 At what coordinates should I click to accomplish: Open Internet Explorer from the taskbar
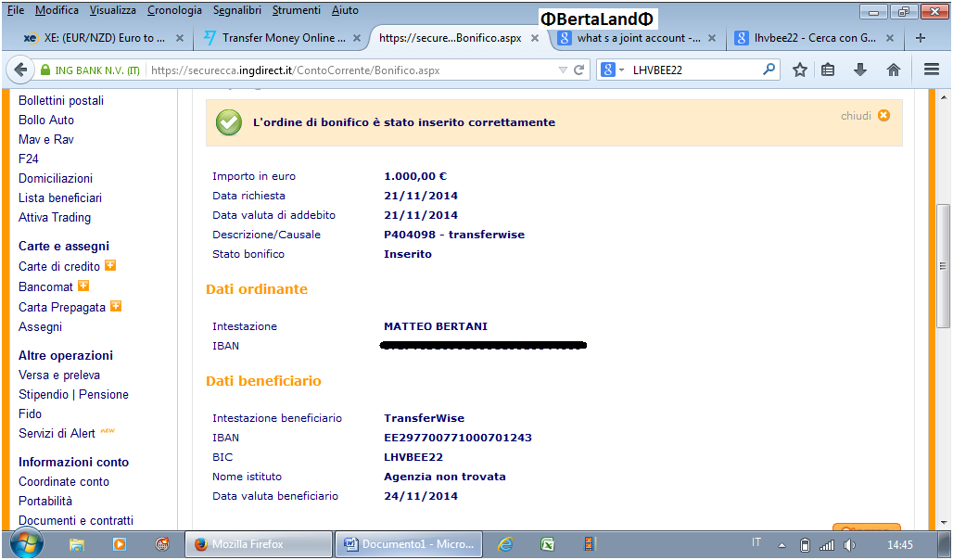click(x=505, y=544)
